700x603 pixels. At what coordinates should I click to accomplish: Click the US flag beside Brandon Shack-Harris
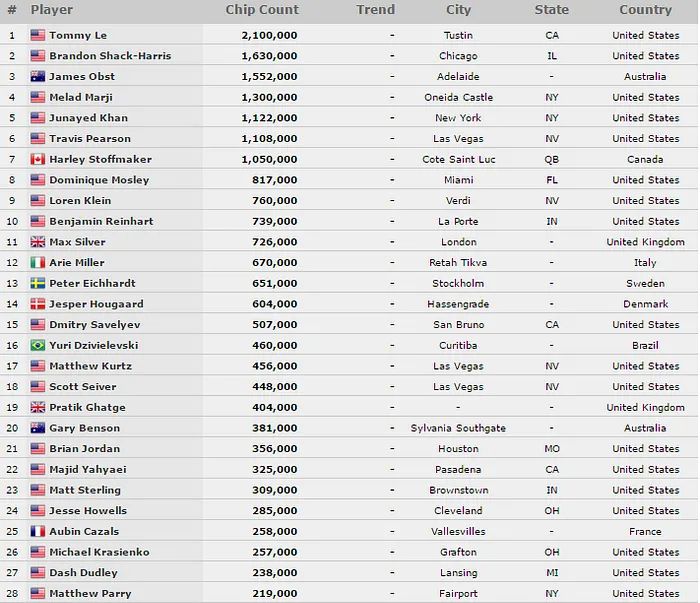click(x=38, y=56)
